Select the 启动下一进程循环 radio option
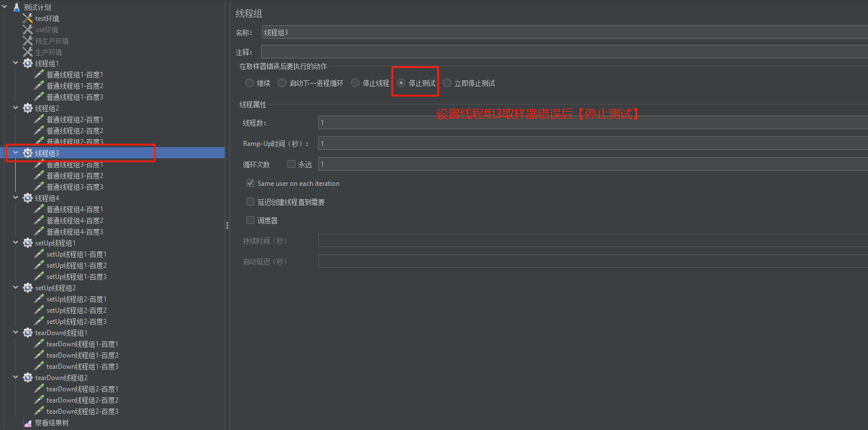868x430 pixels. [x=282, y=83]
